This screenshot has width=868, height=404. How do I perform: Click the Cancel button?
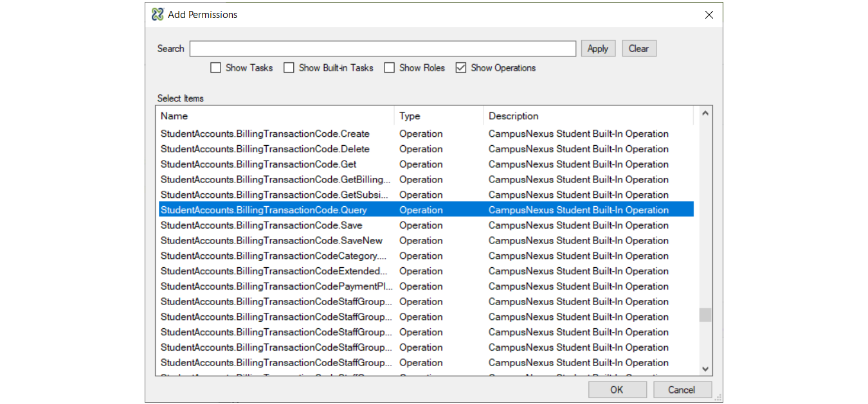pyautogui.click(x=682, y=390)
